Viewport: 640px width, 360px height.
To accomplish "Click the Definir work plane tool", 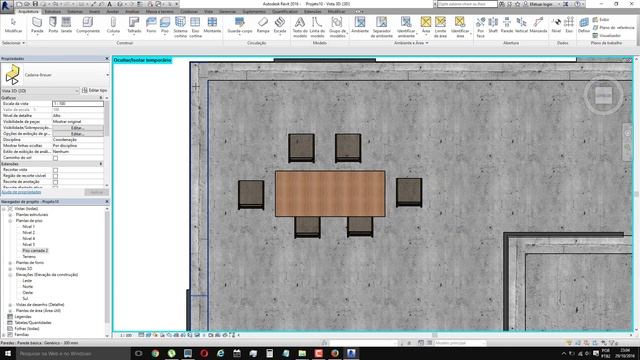I will [x=584, y=25].
